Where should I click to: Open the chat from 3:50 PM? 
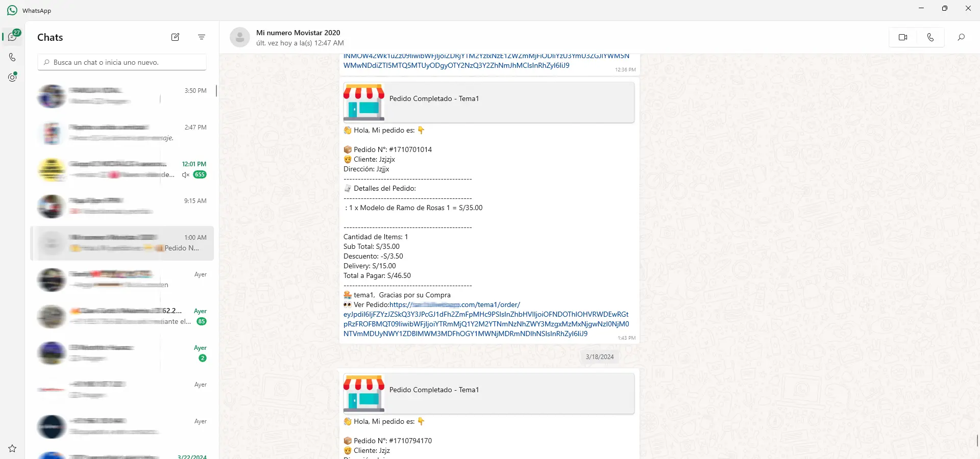coord(122,96)
